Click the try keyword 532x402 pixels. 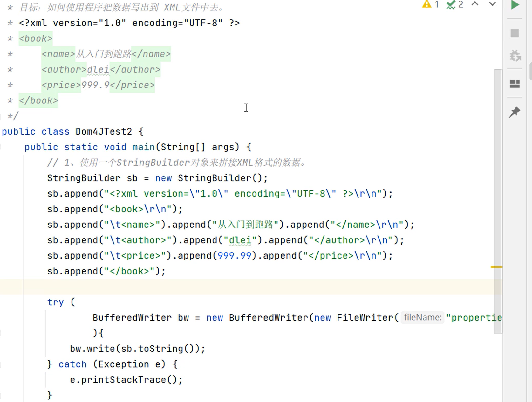tap(55, 302)
